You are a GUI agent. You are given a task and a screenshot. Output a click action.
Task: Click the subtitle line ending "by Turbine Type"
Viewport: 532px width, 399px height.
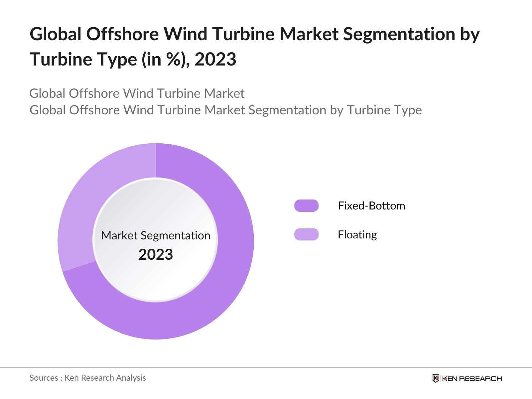(x=225, y=110)
